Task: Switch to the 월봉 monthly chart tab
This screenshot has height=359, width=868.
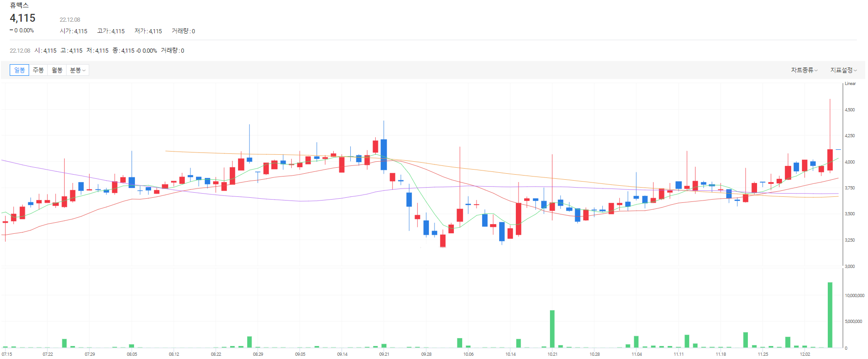Action: (57, 70)
